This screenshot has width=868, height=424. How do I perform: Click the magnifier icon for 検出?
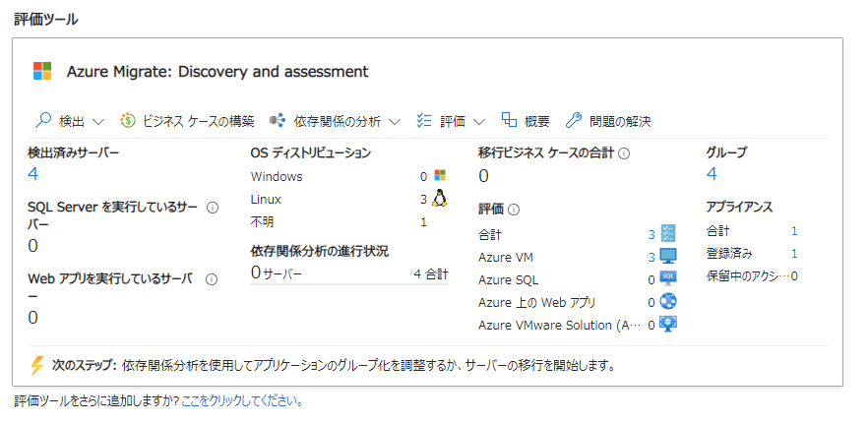pos(42,121)
